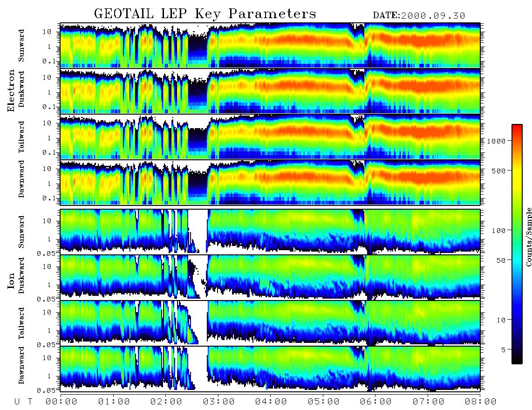Click the "04:00" time tick label
This screenshot has width=532, height=410.
(x=271, y=402)
